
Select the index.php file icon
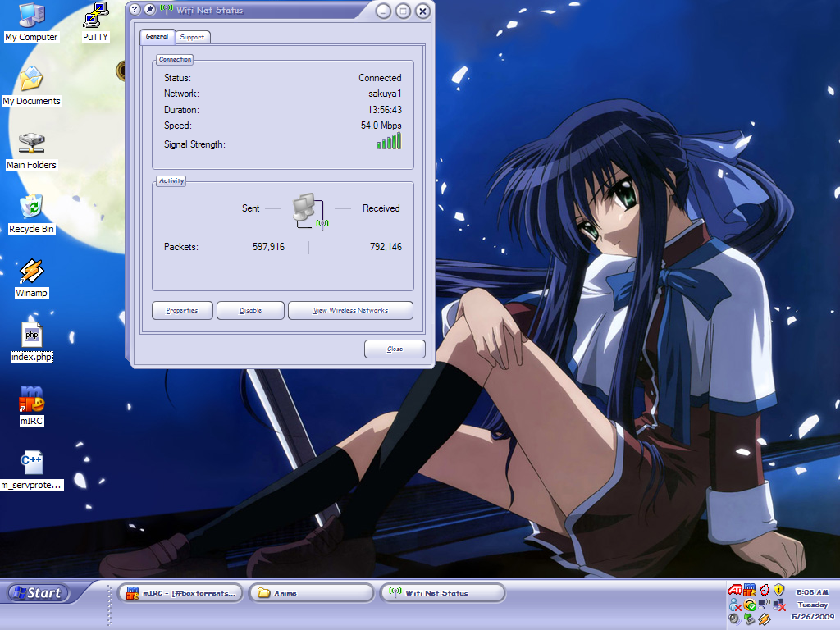[32, 343]
